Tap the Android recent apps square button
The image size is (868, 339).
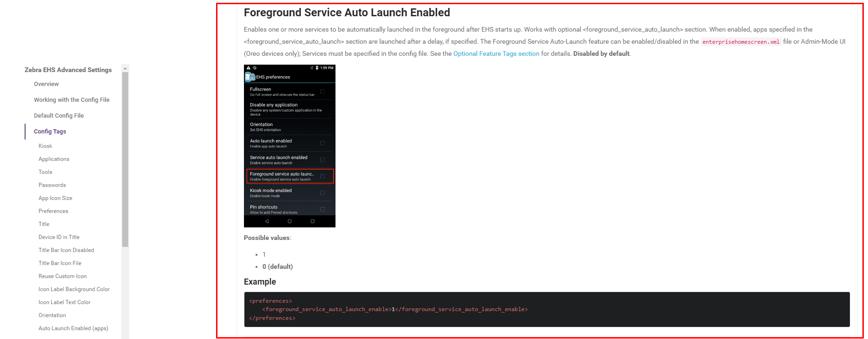click(312, 221)
